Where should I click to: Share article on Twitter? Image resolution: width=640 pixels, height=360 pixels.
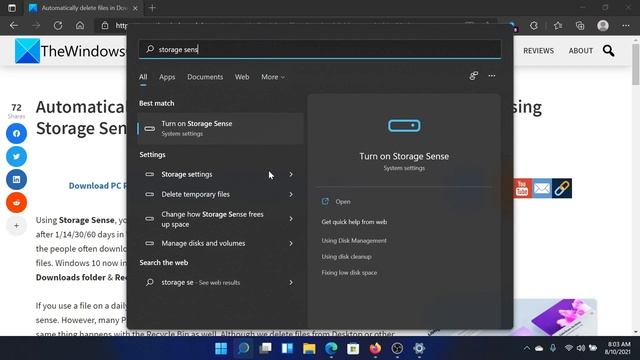point(16,156)
